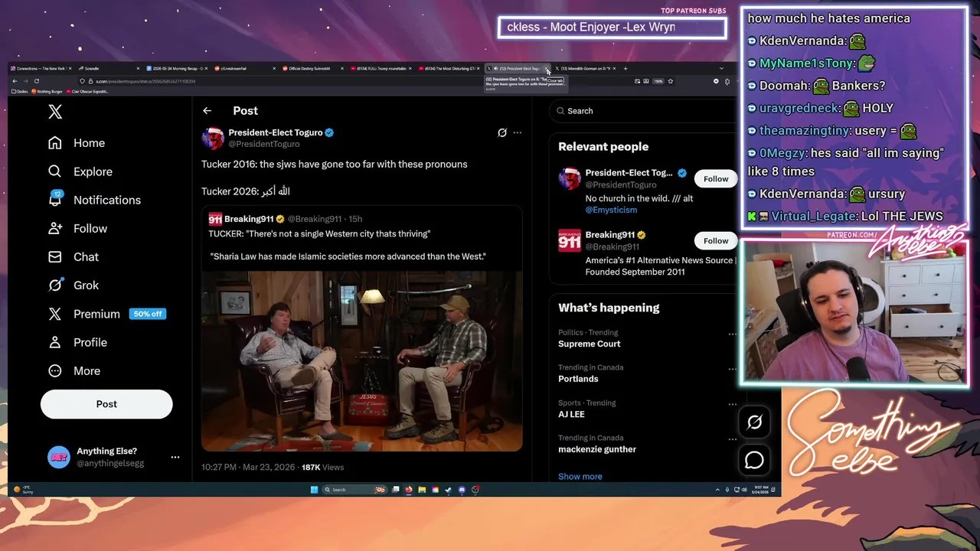
Task: Open Toguro avatar in Relevant people
Action: click(x=569, y=179)
